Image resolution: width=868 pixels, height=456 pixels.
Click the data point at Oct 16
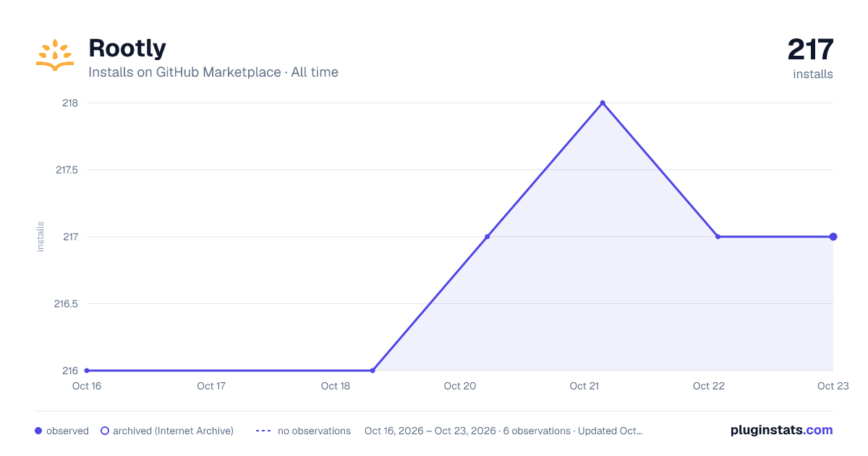(87, 371)
